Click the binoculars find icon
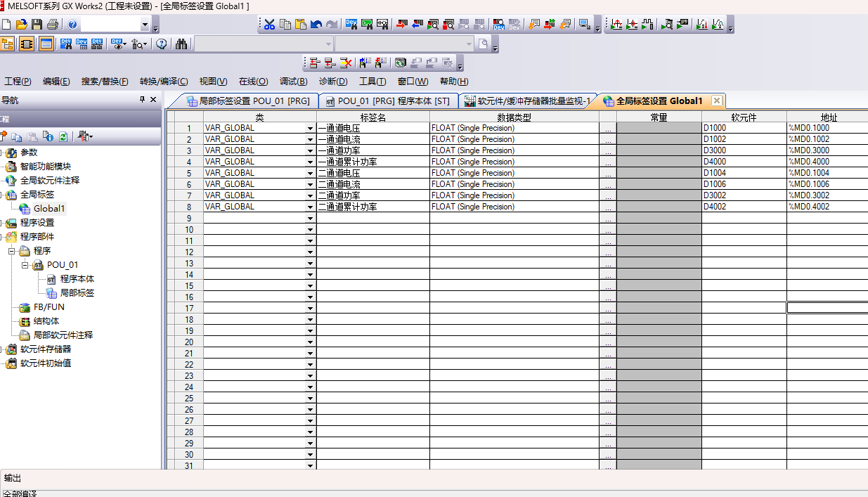Image resolution: width=868 pixels, height=497 pixels. click(181, 44)
